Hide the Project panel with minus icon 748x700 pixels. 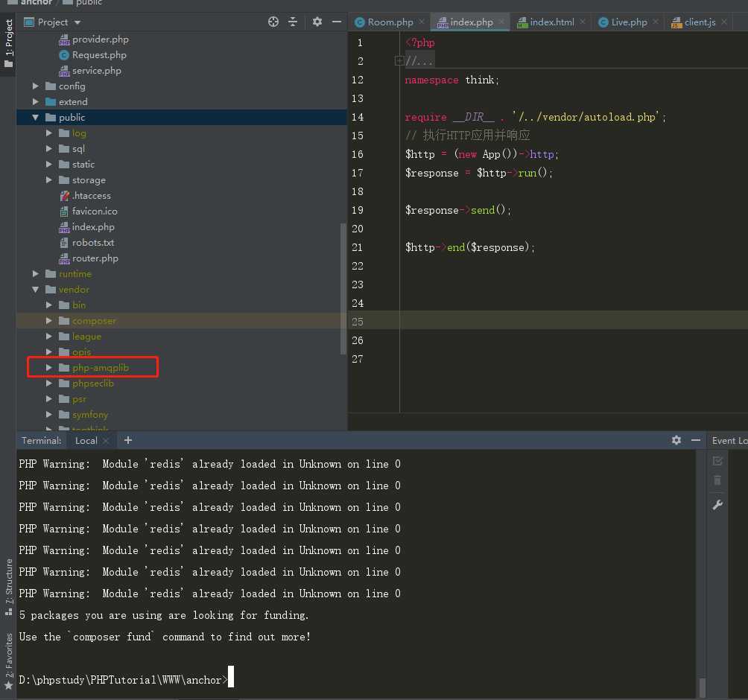(336, 22)
